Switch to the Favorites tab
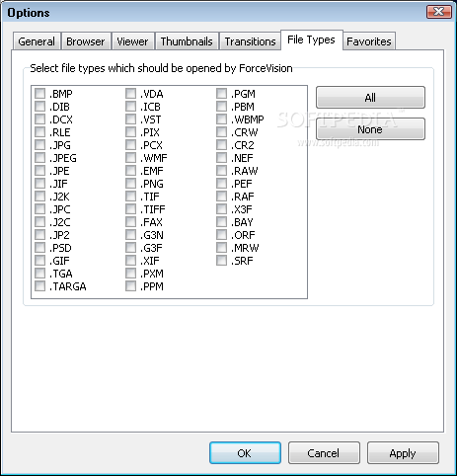The image size is (457, 476). tap(369, 41)
